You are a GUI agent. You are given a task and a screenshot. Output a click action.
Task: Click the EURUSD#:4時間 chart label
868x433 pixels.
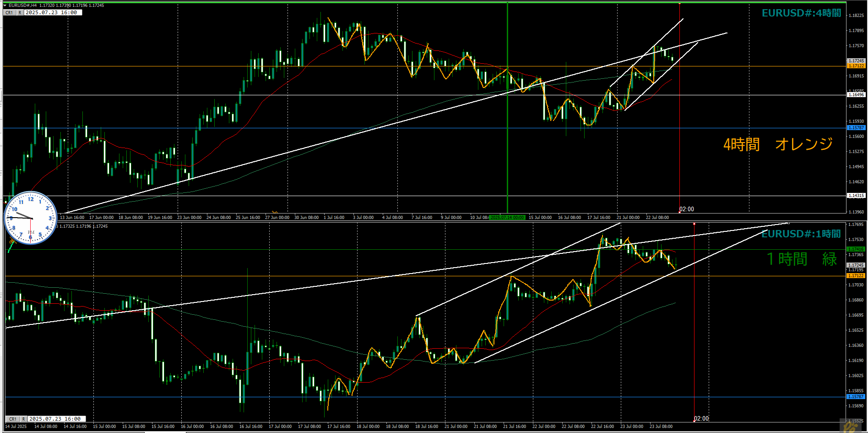coord(801,13)
